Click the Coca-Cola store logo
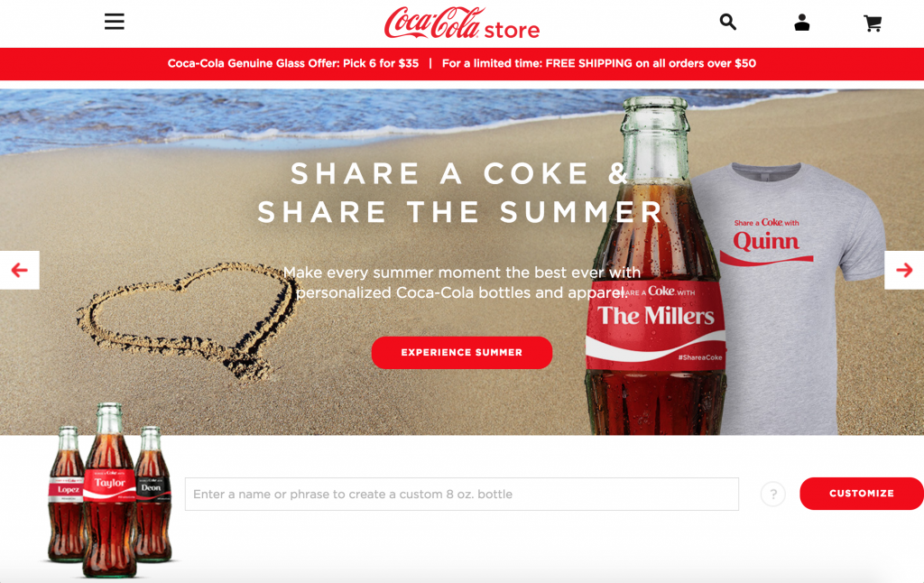Screen dimensions: 924x583 (x=462, y=23)
